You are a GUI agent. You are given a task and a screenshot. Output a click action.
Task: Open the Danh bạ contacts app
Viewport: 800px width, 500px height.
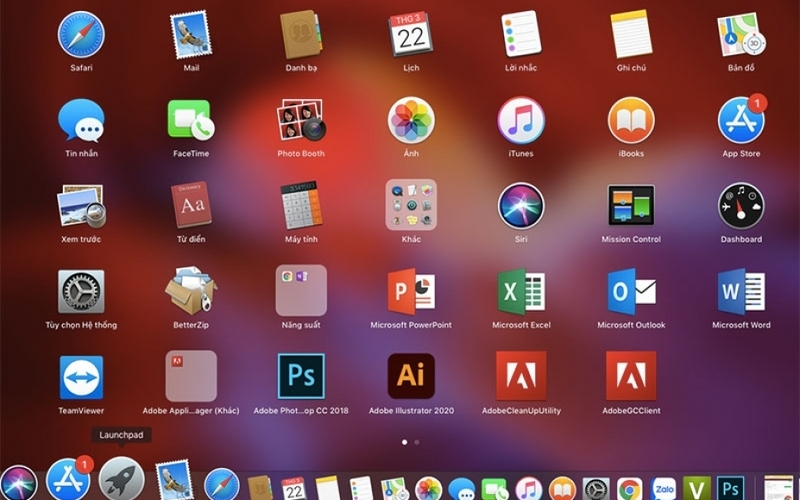(x=301, y=35)
